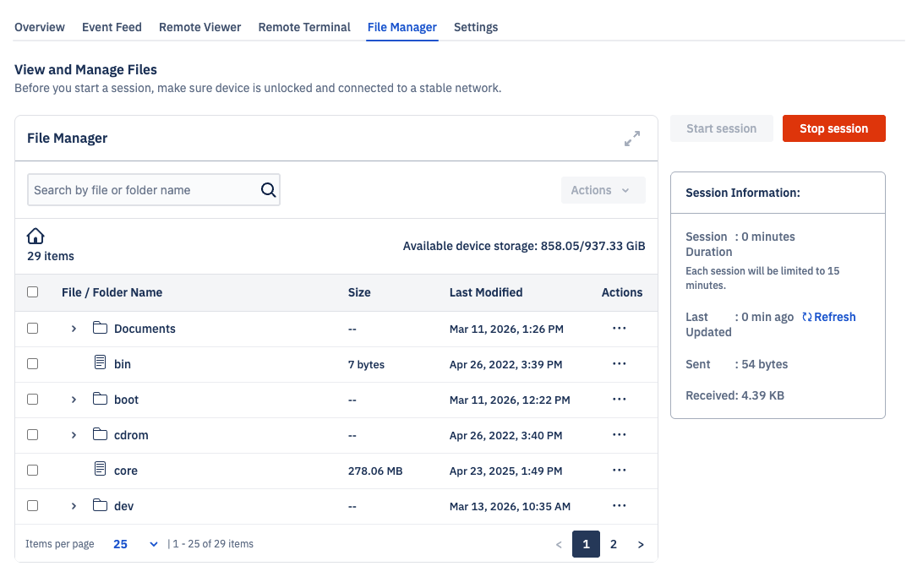
Task: Select the cdrom row checkbox
Action: click(x=33, y=435)
